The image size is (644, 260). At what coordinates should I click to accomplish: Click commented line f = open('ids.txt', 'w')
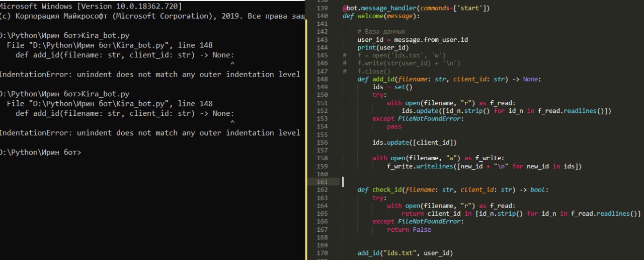point(401,55)
